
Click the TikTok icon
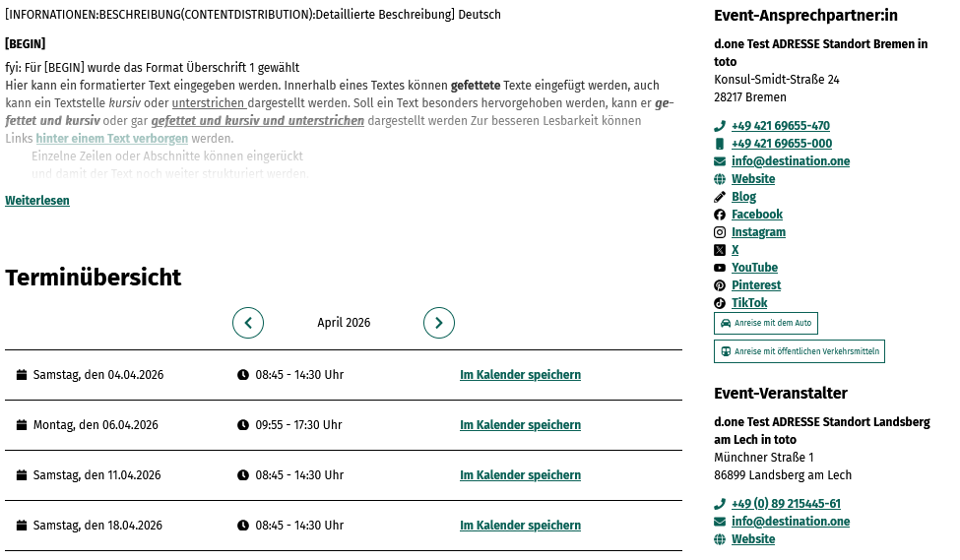[720, 303]
